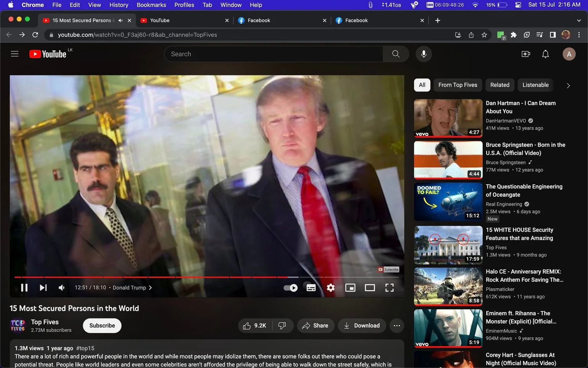Install or download page icon in address bar

[458, 35]
